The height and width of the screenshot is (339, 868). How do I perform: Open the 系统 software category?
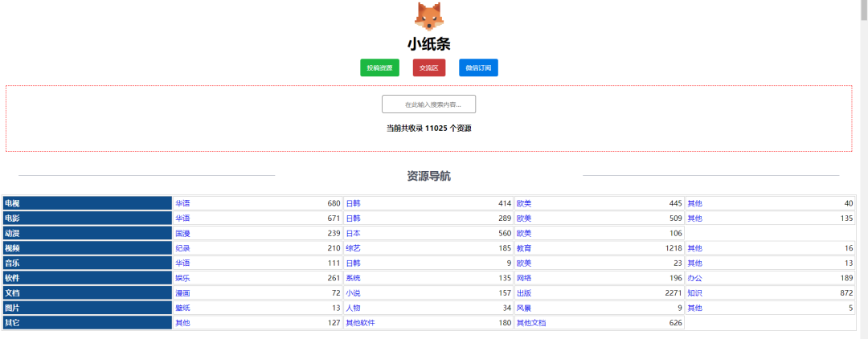click(353, 278)
